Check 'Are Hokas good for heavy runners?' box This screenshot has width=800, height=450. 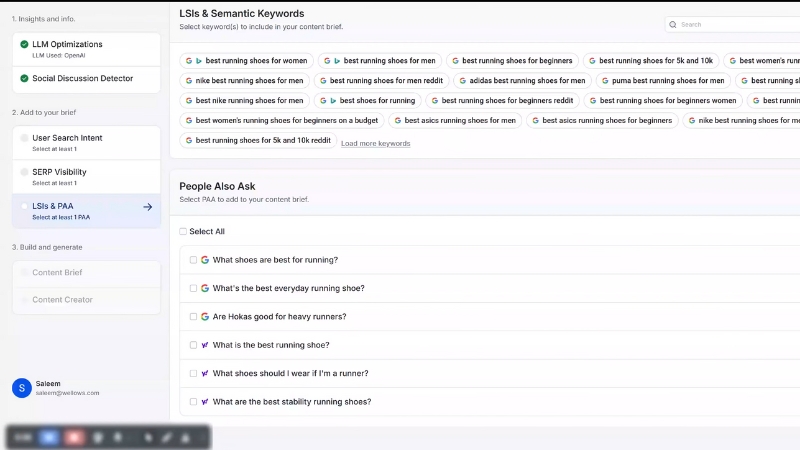coord(193,317)
